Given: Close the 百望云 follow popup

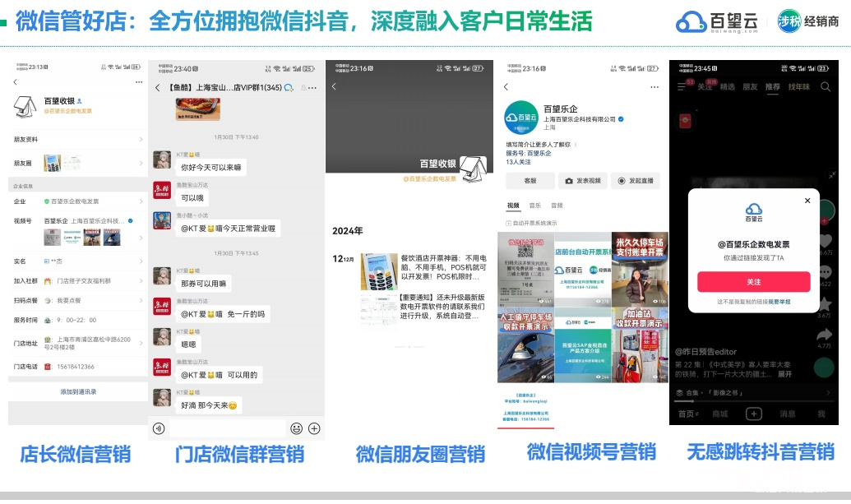Looking at the screenshot, I should [x=807, y=201].
